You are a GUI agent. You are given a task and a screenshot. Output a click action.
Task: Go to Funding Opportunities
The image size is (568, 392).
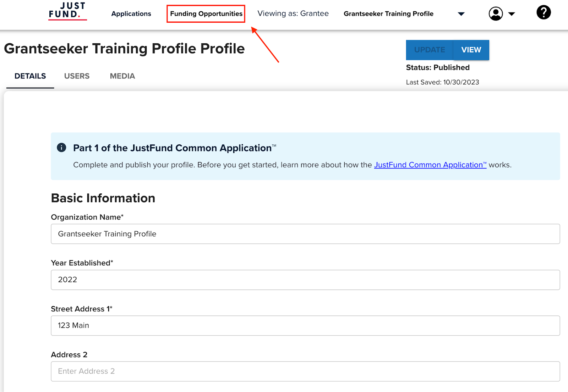point(206,14)
